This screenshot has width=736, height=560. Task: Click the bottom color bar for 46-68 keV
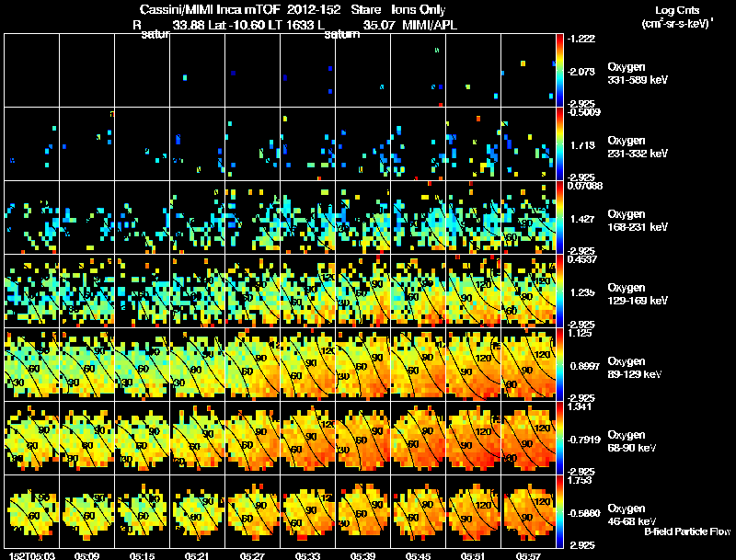[x=559, y=511]
